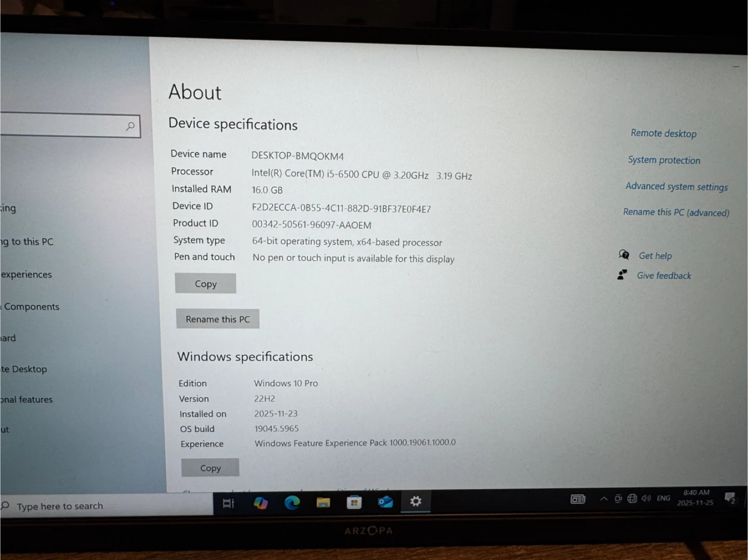Open Microsoft Store from the taskbar
This screenshot has height=560, width=748.
[x=354, y=502]
